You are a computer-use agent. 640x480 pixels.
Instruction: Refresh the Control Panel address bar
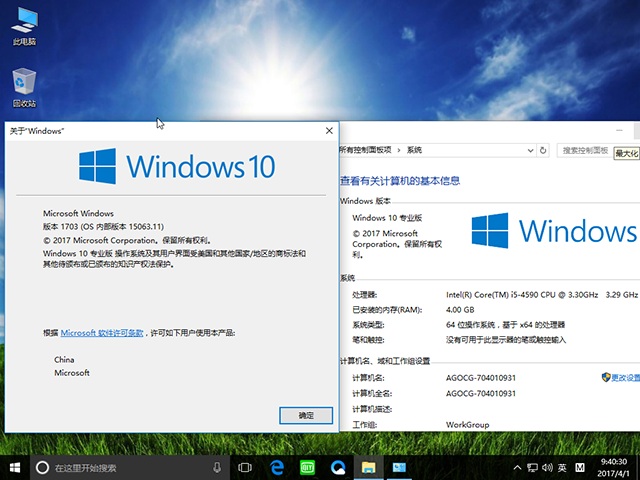pyautogui.click(x=543, y=150)
